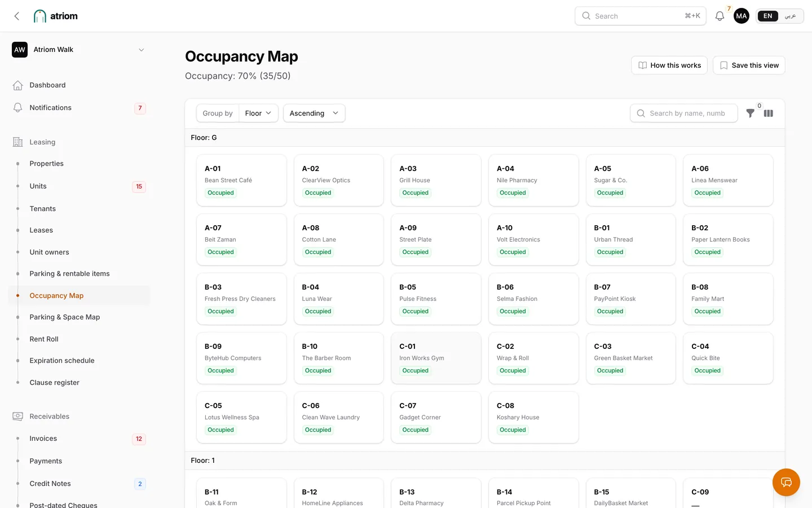Click Save this view button
The image size is (812, 508).
[x=749, y=65]
